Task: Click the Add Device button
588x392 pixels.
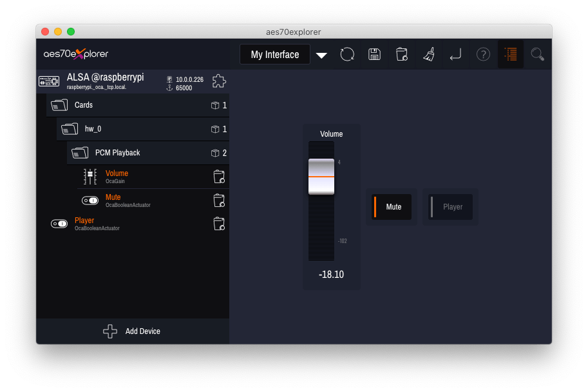Action: 133,331
